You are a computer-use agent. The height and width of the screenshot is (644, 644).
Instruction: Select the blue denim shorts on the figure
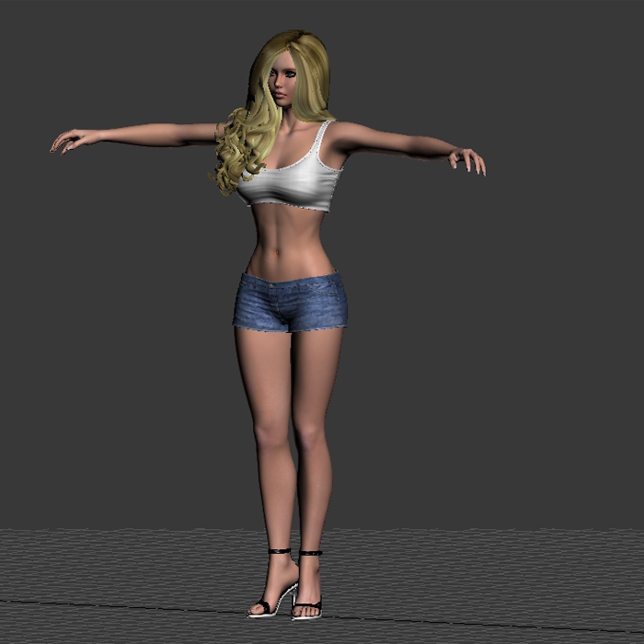[x=291, y=302]
